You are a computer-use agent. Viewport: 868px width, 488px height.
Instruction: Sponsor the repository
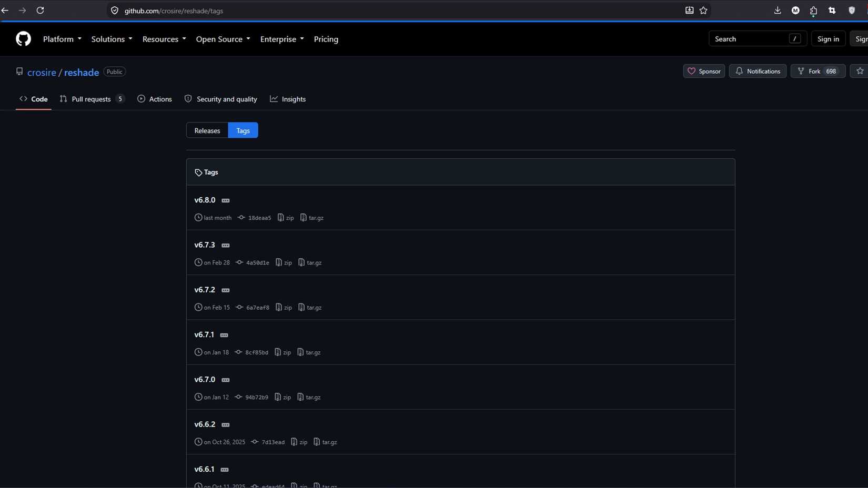704,71
